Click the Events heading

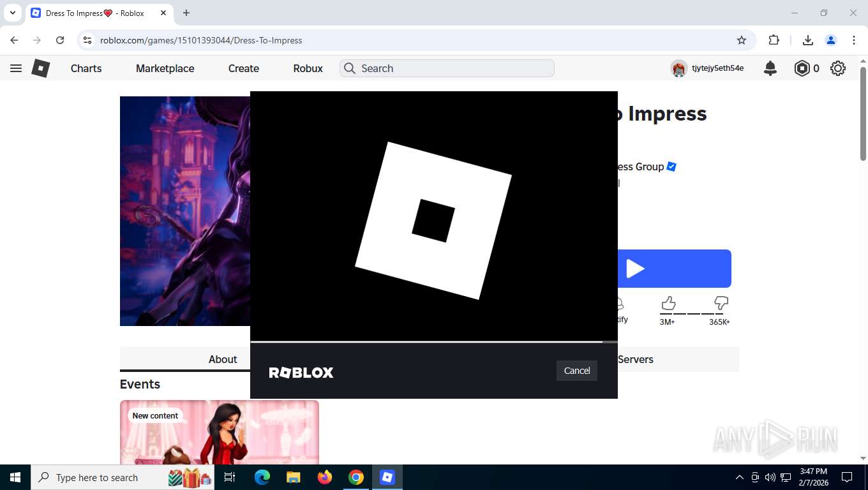click(140, 384)
